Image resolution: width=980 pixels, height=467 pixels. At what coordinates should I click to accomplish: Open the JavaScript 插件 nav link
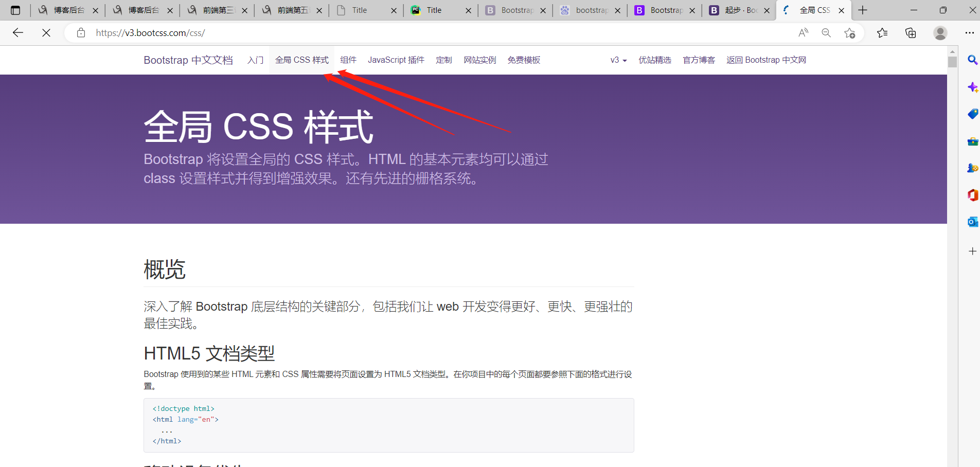pos(396,60)
